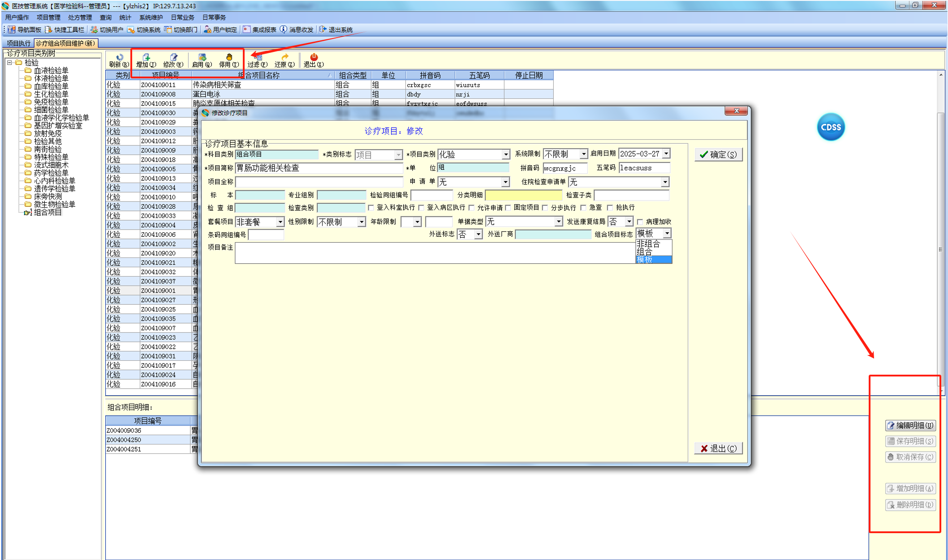Click the 启用 enable toolbar icon
Screen dimensions: 948x560
(x=202, y=57)
